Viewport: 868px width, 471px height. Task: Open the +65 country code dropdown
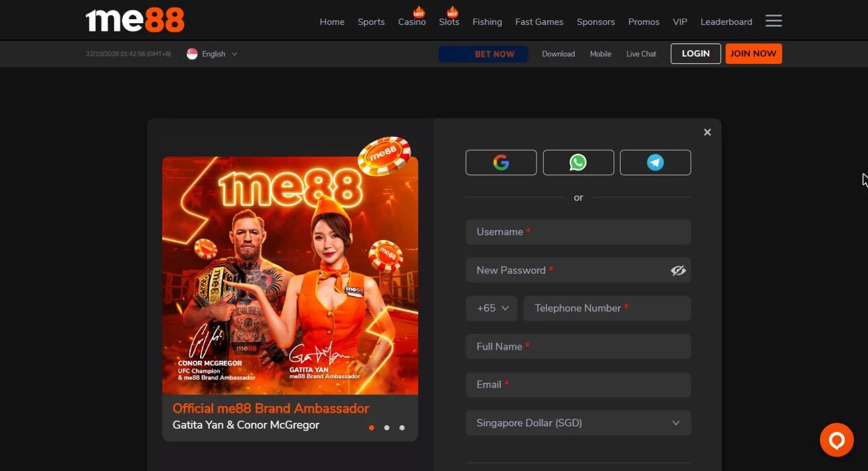pyautogui.click(x=491, y=308)
